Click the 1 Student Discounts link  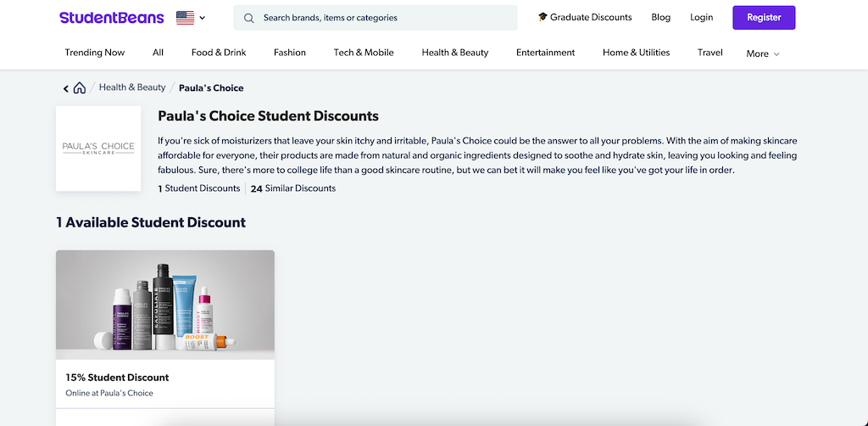click(x=199, y=188)
